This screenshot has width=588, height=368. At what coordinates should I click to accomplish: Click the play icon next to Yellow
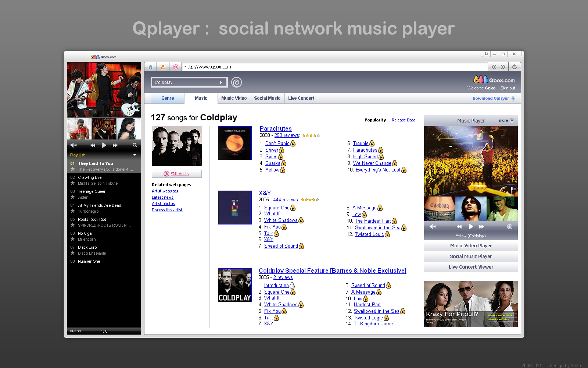pyautogui.click(x=283, y=170)
